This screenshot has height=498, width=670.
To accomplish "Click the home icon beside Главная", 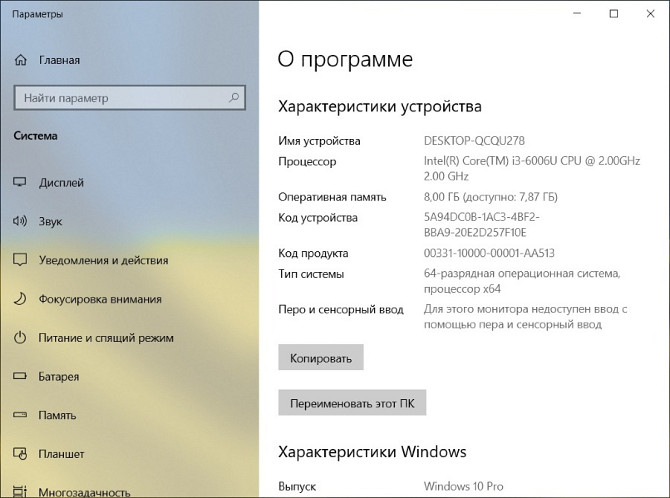I will (x=21, y=60).
